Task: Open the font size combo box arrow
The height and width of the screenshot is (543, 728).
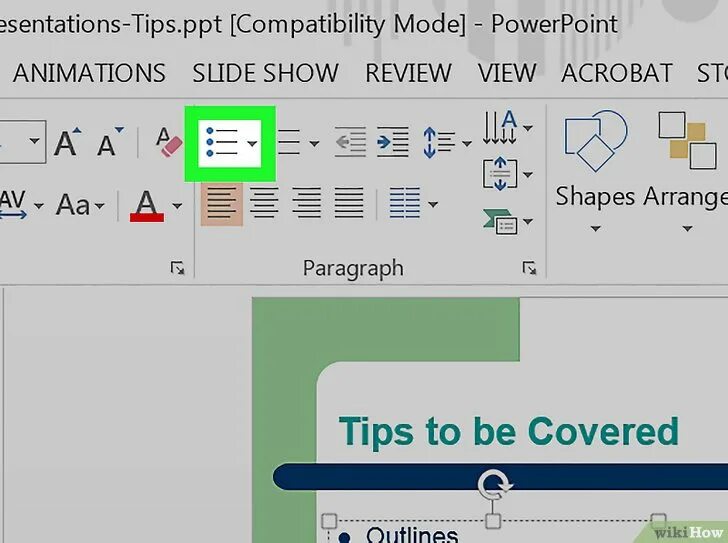Action: coord(34,141)
